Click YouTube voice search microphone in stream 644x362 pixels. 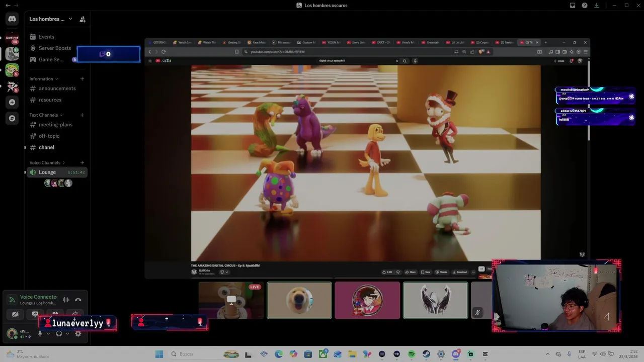pyautogui.click(x=415, y=61)
